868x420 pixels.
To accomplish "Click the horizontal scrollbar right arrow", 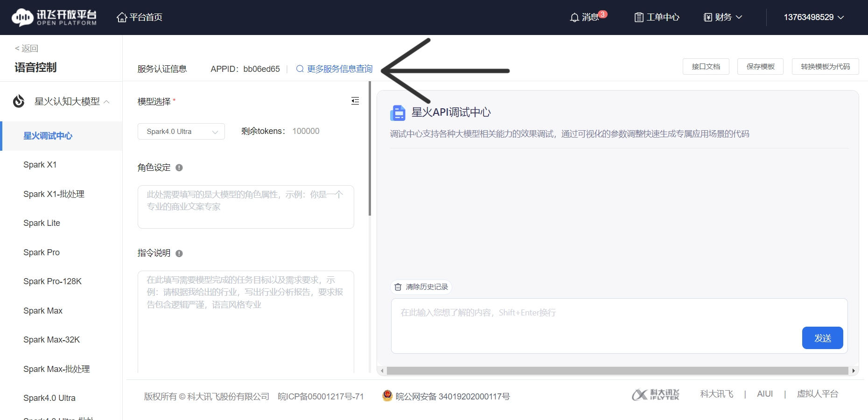I will coord(854,371).
